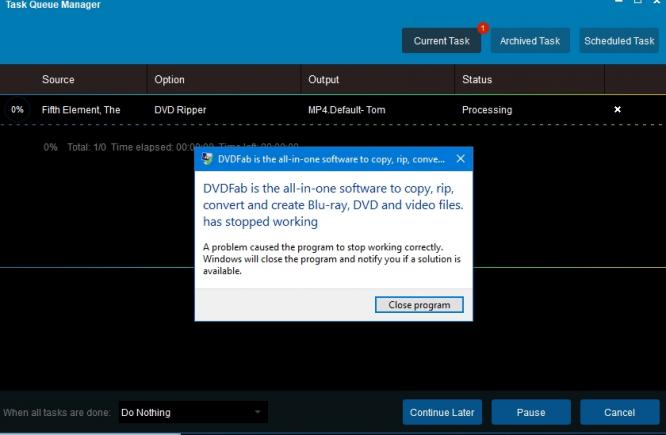
Task: Click the 0% progress circle for Fifth Element
Action: 17,110
